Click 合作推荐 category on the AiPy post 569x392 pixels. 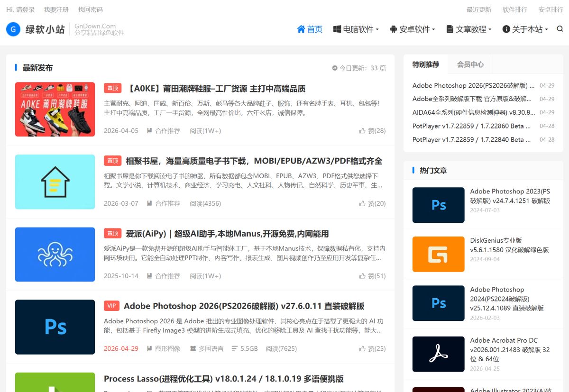point(164,276)
